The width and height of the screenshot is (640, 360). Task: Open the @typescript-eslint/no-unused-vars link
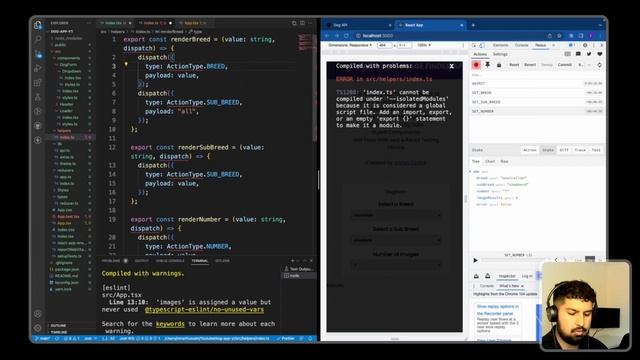coord(204,310)
